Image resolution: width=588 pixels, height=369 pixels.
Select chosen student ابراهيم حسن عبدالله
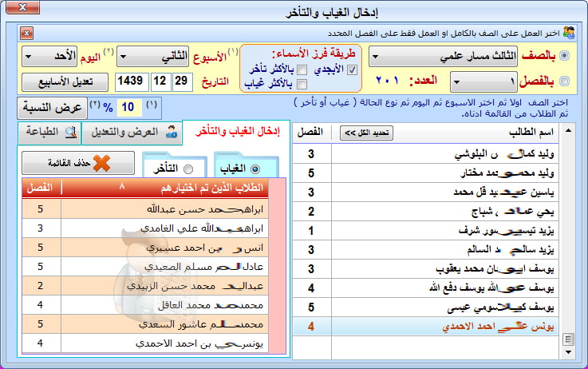pos(145,208)
